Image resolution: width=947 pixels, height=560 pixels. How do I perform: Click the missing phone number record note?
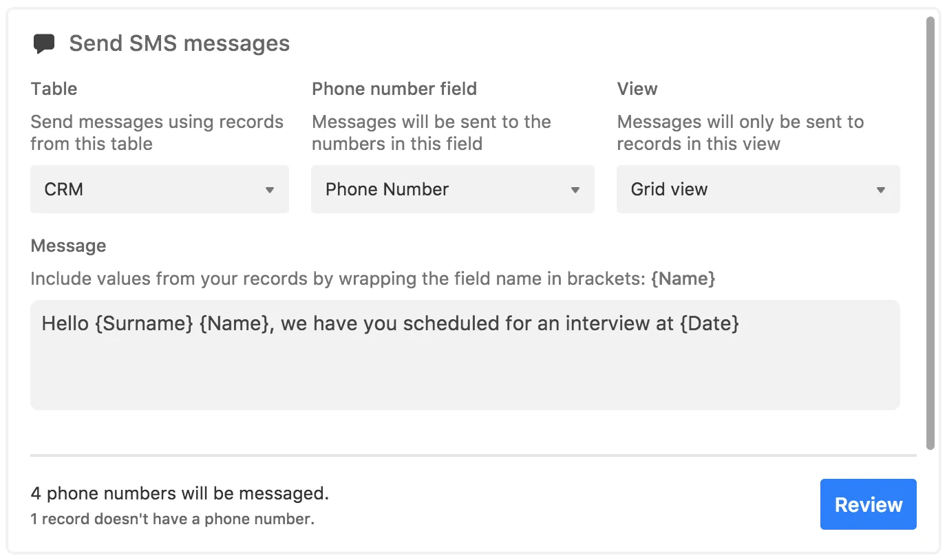coord(172,519)
